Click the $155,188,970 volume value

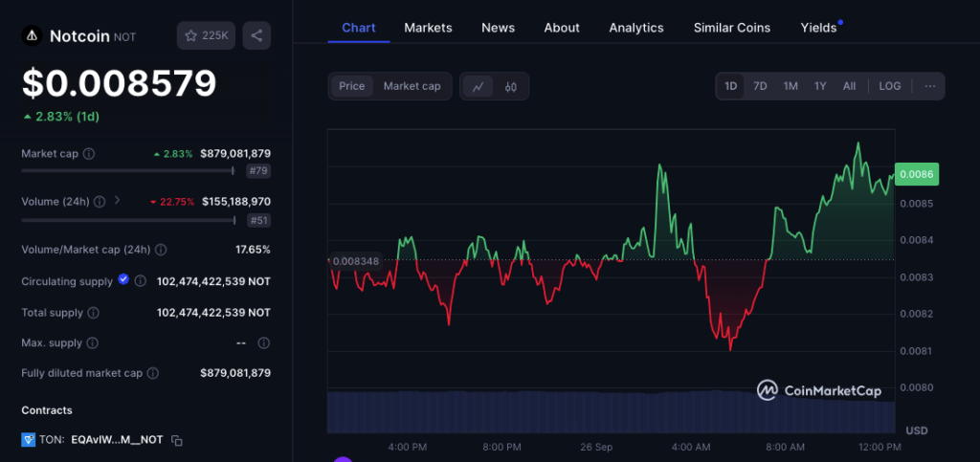[236, 202]
